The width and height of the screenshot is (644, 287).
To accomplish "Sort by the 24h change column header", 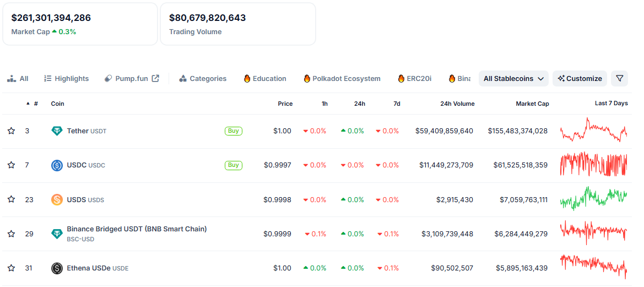I will 359,104.
